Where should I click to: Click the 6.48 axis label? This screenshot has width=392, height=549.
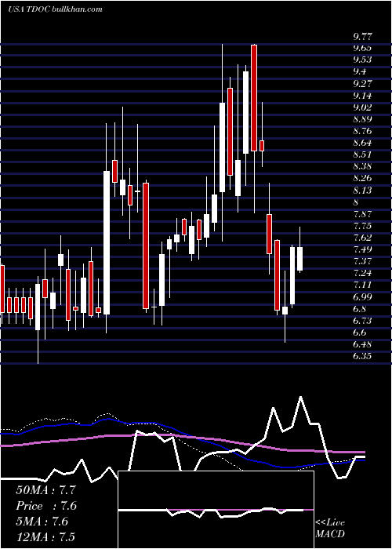click(363, 344)
